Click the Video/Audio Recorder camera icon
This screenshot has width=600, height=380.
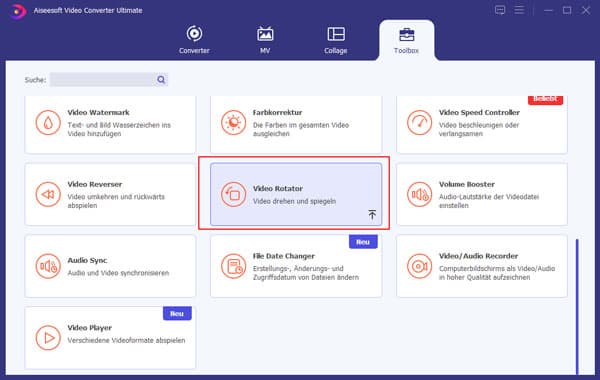click(x=419, y=266)
